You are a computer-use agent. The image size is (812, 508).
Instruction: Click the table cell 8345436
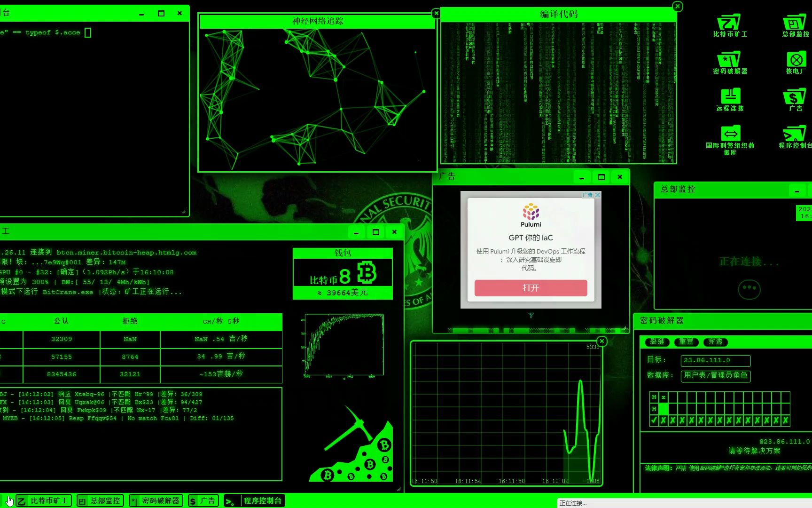pos(62,374)
